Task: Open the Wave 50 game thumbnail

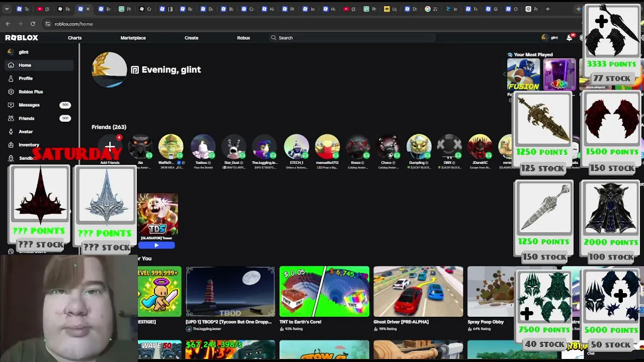Action: pos(159,350)
